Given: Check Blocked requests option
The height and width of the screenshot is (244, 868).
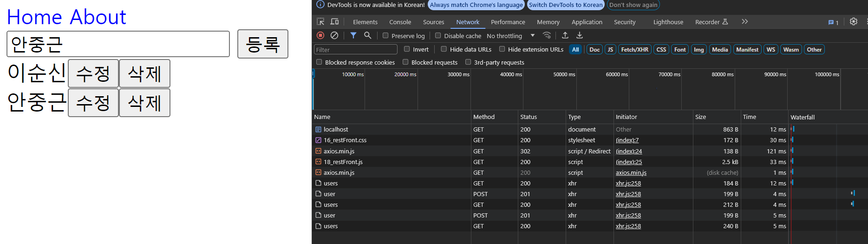Looking at the screenshot, I should click(x=405, y=62).
